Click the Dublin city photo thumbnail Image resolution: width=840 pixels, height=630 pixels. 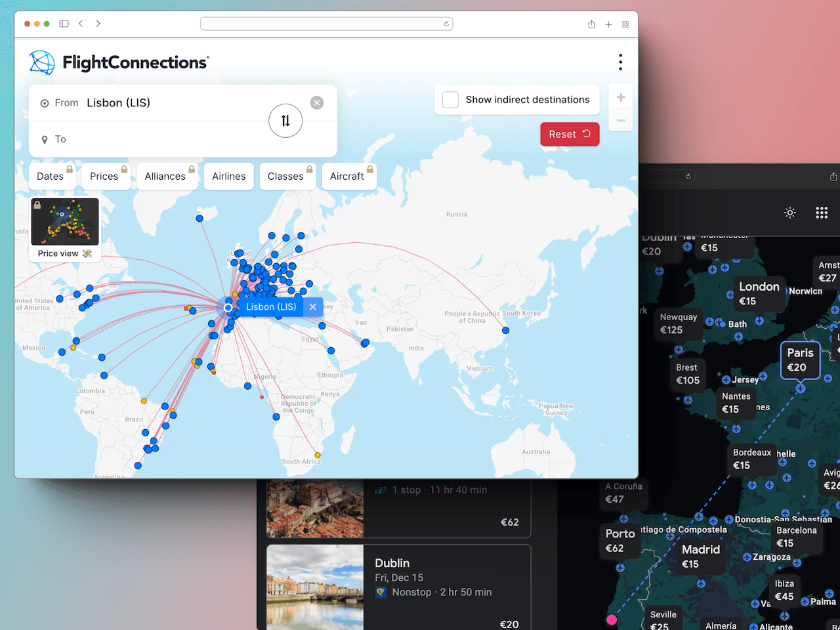click(315, 588)
